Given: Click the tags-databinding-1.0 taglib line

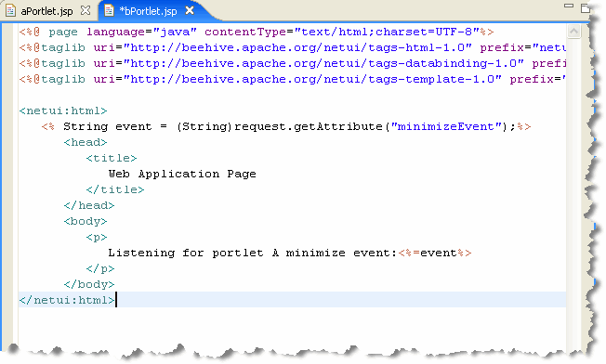Looking at the screenshot, I should tap(292, 64).
